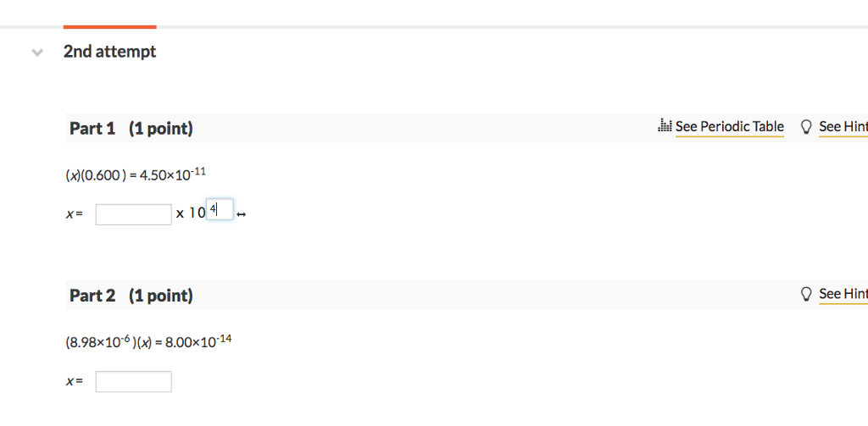Viewport: 868px width, 426px height.
Task: Collapse the 2nd attempt section chevron
Action: tap(36, 53)
